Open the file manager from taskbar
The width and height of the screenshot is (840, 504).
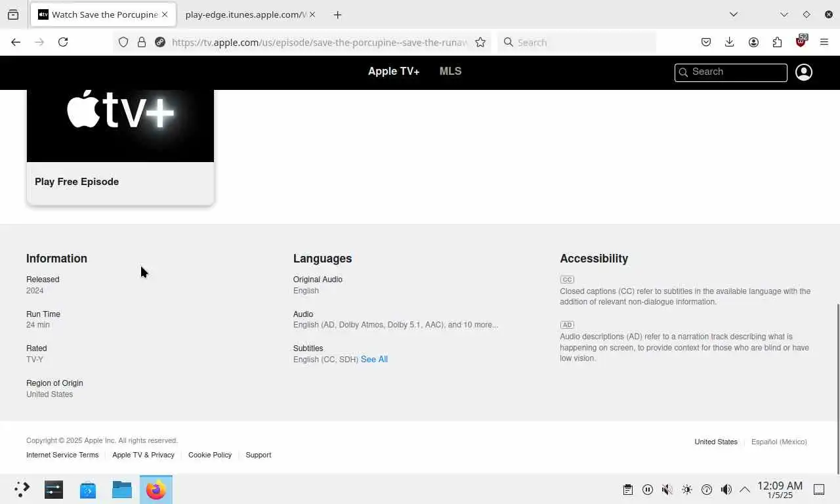(122, 490)
